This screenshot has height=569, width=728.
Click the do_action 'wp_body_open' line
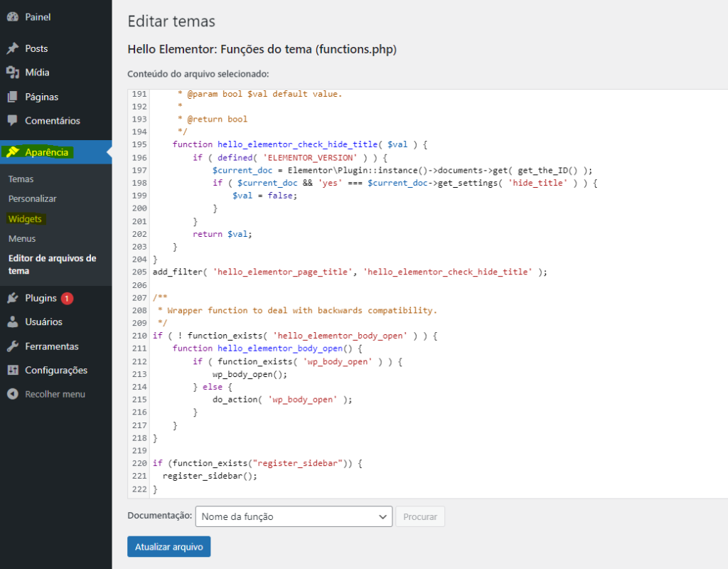point(282,400)
